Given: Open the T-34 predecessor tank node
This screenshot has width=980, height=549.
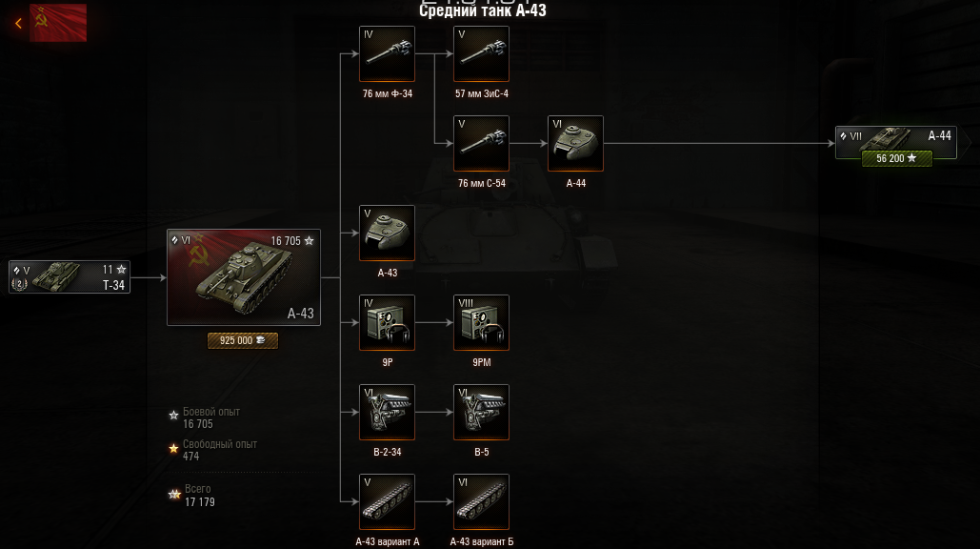Looking at the screenshot, I should (x=70, y=277).
